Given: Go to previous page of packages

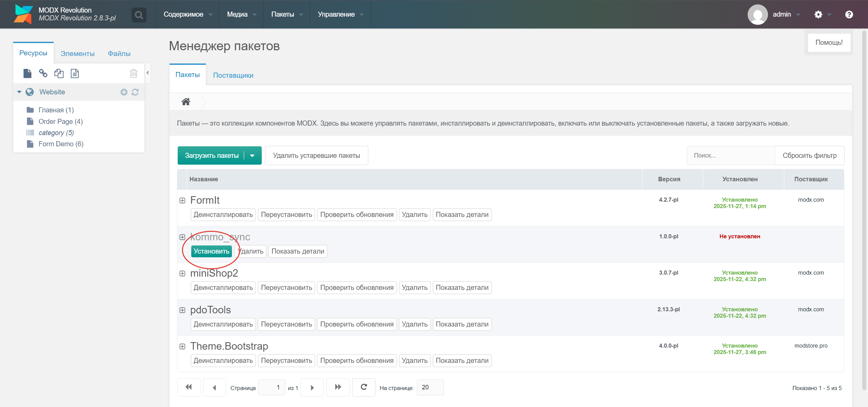Looking at the screenshot, I should [214, 387].
